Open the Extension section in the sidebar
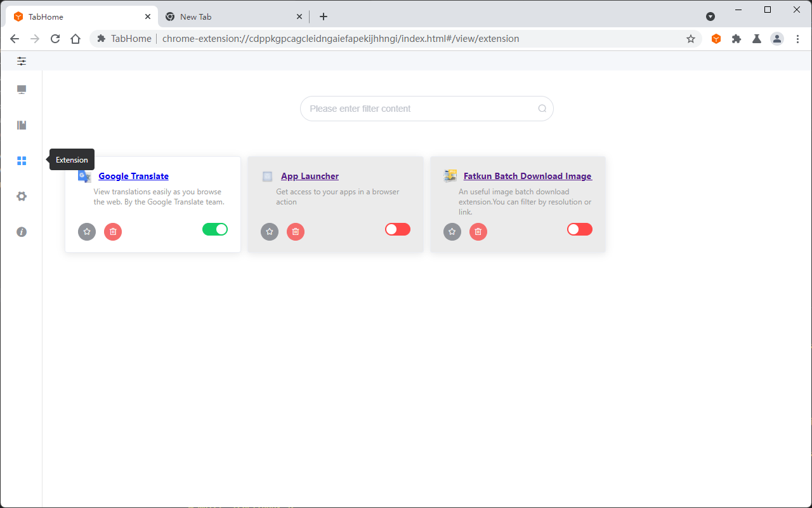The image size is (812, 508). click(x=21, y=160)
